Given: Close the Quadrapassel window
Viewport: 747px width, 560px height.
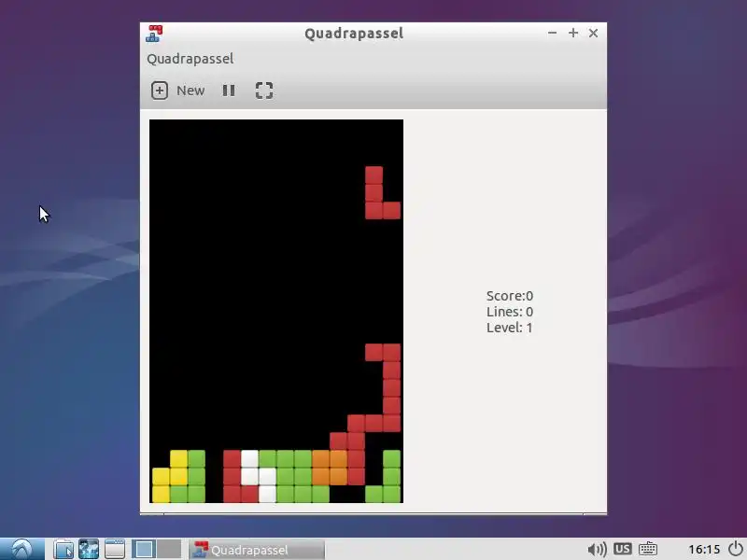Looking at the screenshot, I should [x=593, y=33].
